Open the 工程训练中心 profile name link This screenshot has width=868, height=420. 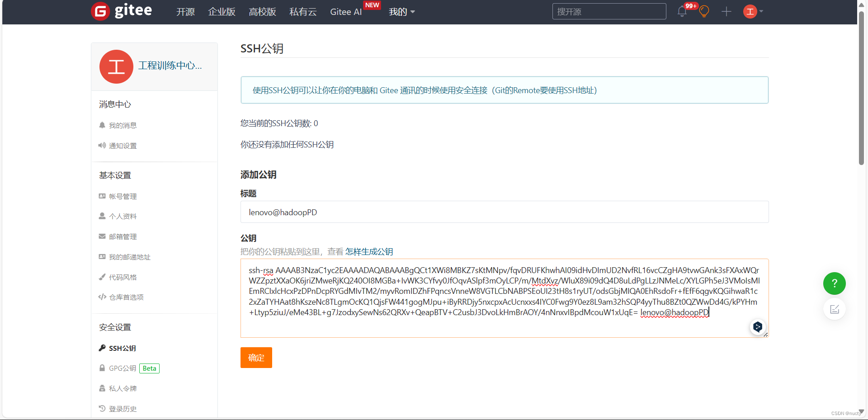click(x=170, y=66)
